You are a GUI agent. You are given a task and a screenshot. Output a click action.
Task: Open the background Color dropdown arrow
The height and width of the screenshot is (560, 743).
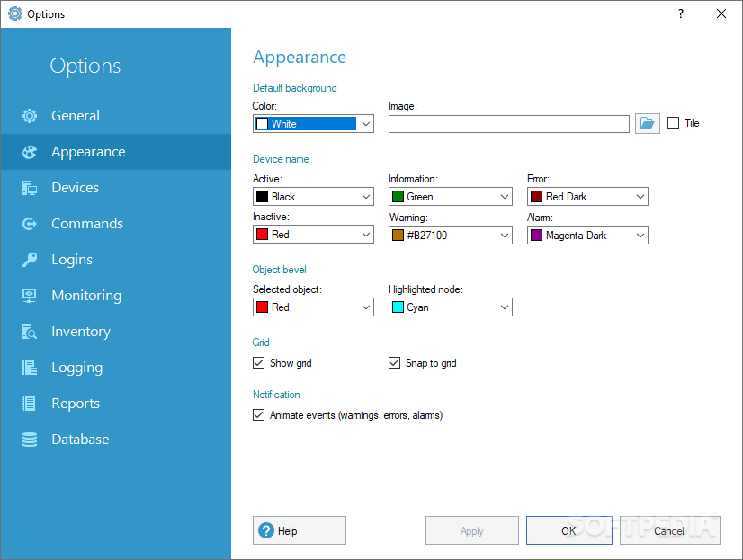pyautogui.click(x=366, y=124)
